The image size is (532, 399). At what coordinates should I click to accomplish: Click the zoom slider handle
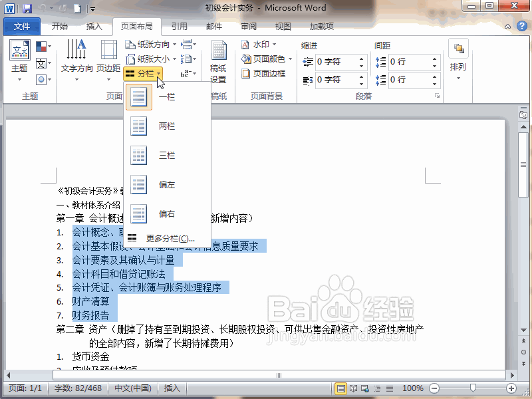pyautogui.click(x=473, y=388)
